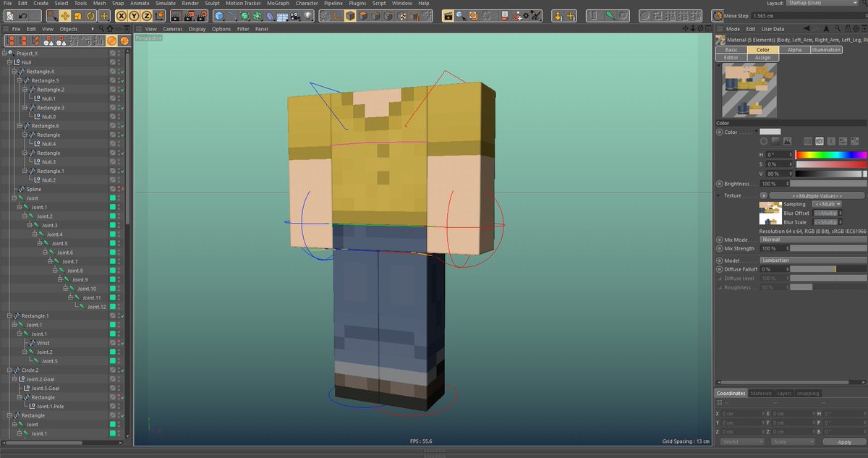
Task: Click the character clapperboard icon in upper toolbar
Action: (448, 15)
